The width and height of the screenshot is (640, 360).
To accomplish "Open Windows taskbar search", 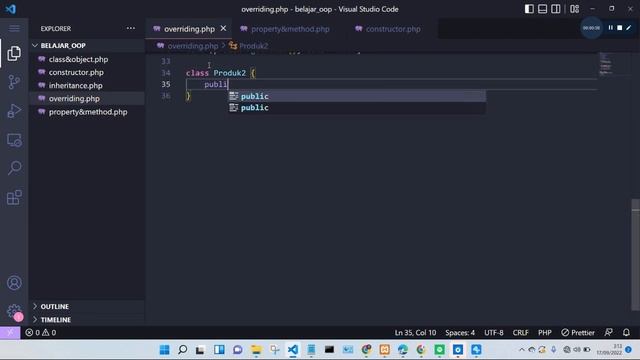I will click(x=182, y=350).
